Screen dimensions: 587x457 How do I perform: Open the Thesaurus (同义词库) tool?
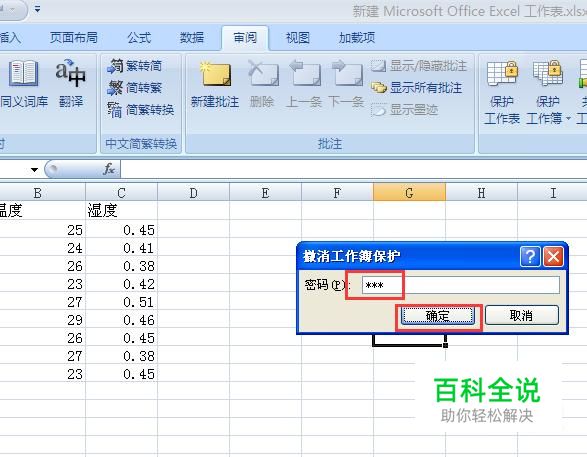24,83
